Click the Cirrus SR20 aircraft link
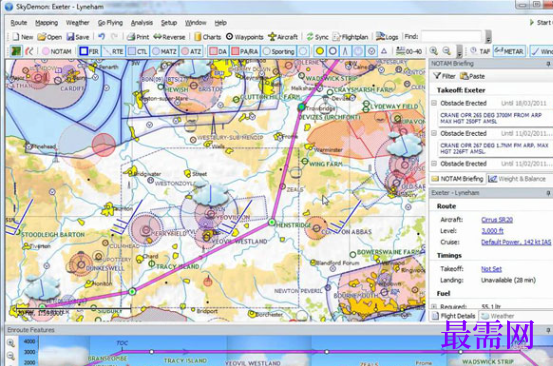Image resolution: width=553 pixels, height=366 pixels. (497, 220)
